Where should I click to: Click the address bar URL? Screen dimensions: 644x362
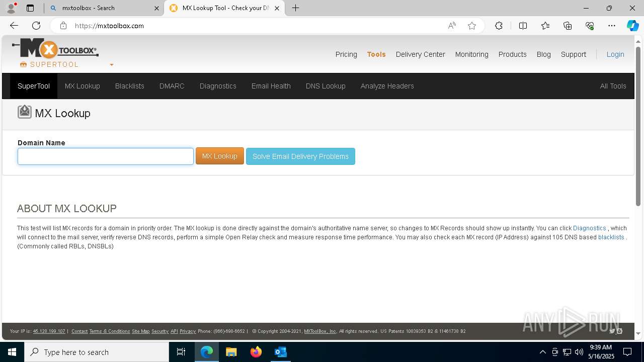[109, 26]
